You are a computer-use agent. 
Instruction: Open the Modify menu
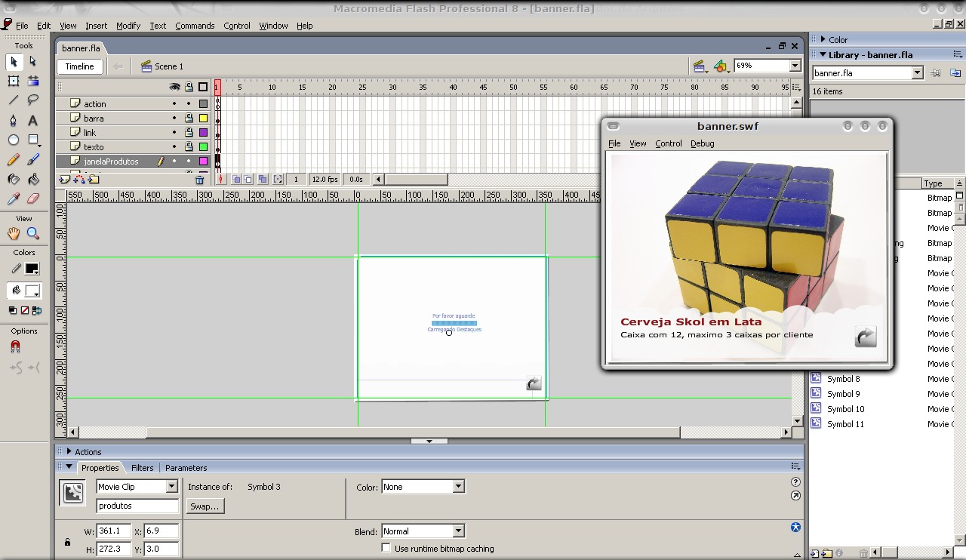pyautogui.click(x=128, y=26)
